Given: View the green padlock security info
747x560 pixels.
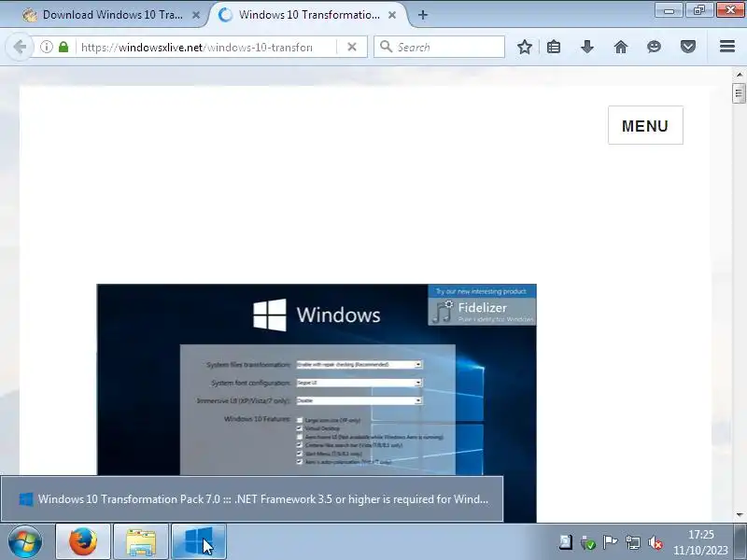Looking at the screenshot, I should click(x=63, y=47).
